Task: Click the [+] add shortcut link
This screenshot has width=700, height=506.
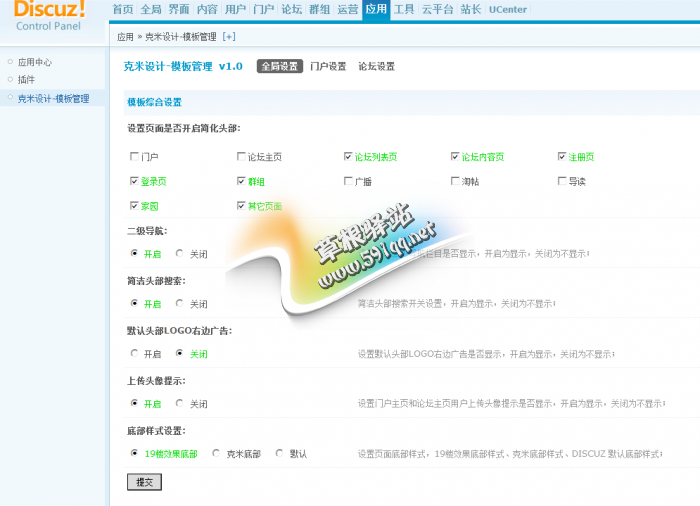Action: click(x=229, y=37)
